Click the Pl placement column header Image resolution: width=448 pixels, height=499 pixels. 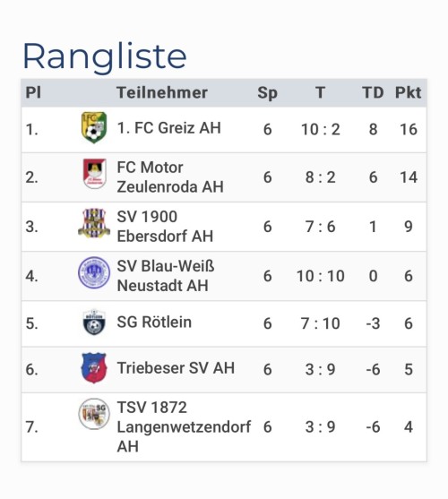pos(33,92)
